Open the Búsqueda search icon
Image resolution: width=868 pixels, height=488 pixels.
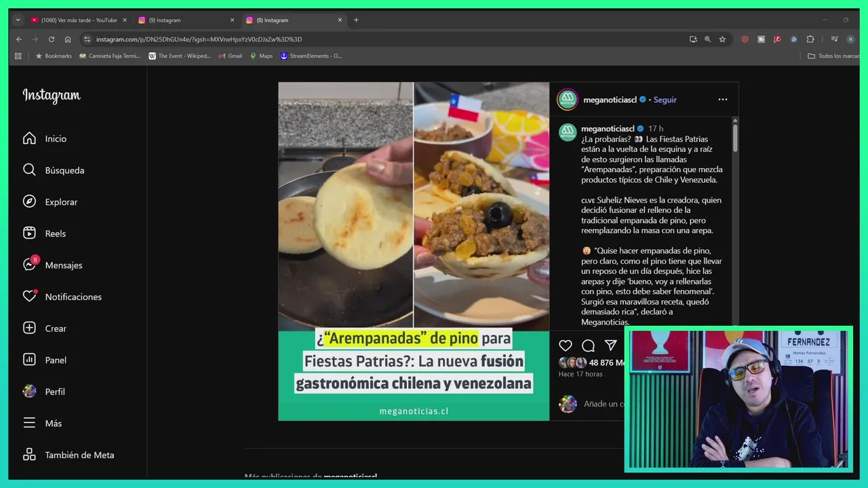(29, 170)
